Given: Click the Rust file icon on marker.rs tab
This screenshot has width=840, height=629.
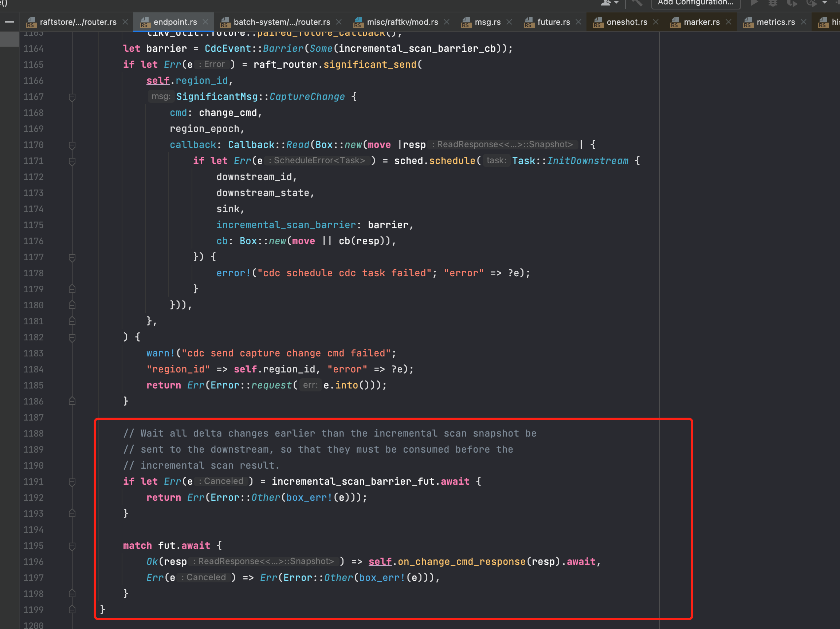Looking at the screenshot, I should 675,22.
